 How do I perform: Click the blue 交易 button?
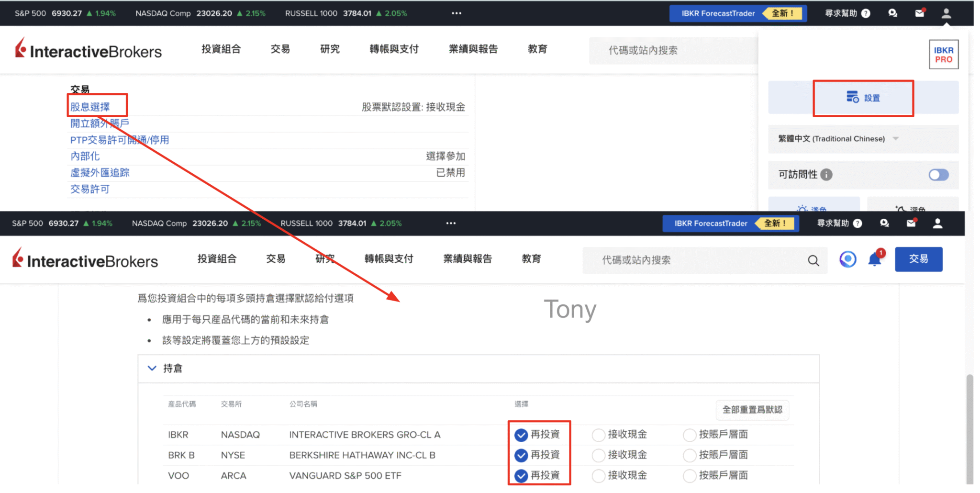click(918, 259)
